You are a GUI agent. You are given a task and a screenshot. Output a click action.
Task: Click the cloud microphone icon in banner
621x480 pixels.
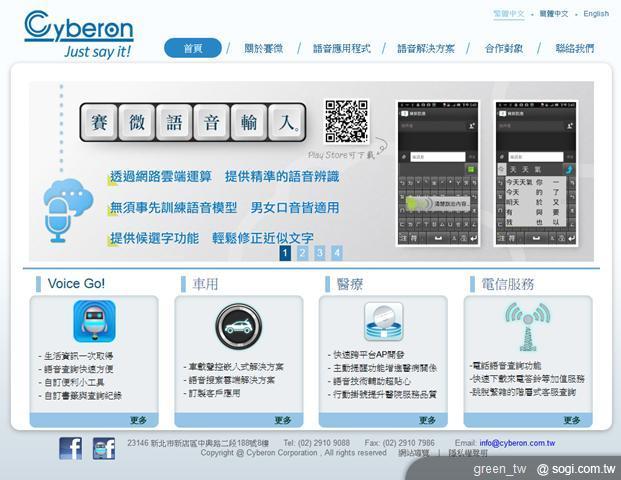(68, 210)
